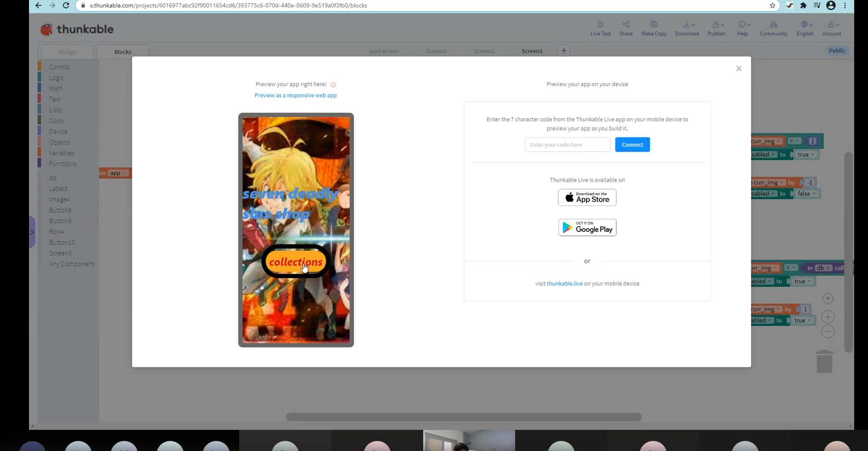This screenshot has height=451, width=868.
Task: Click the Share icon in toolbar
Action: point(626,24)
